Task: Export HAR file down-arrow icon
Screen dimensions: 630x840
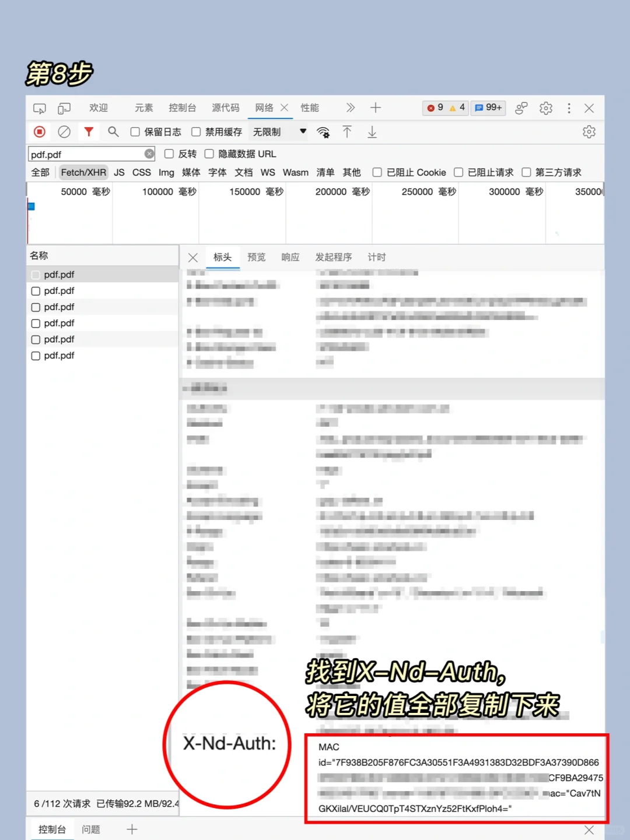Action: pyautogui.click(x=372, y=132)
